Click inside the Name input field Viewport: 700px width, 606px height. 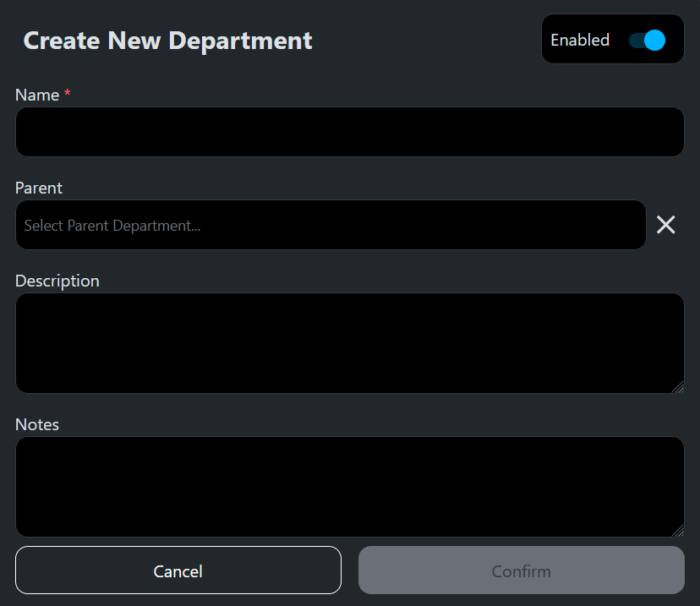tap(349, 132)
